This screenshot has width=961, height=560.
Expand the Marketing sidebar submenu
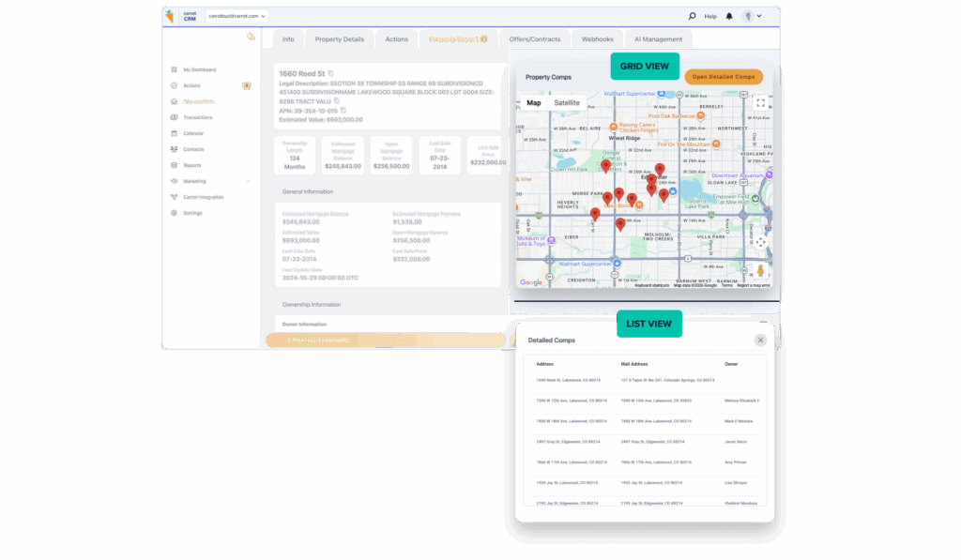(x=248, y=181)
